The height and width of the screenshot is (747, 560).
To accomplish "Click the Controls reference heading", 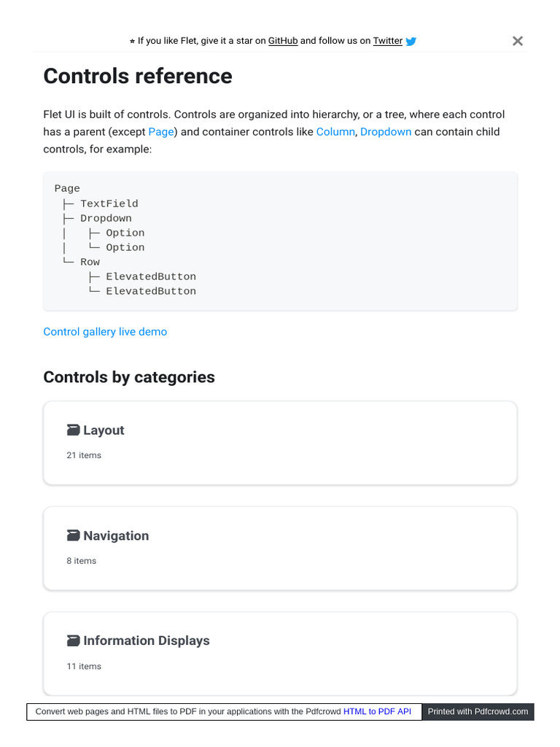I will pos(138,76).
